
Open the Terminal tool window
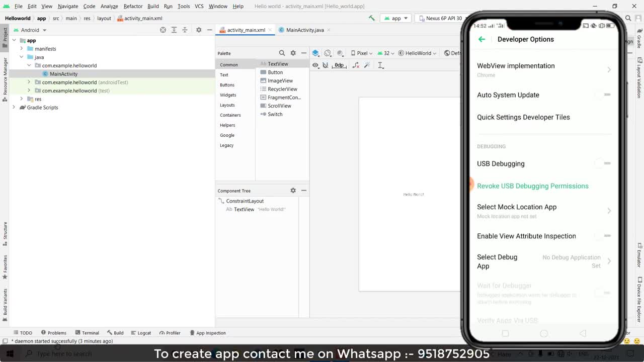pyautogui.click(x=87, y=333)
